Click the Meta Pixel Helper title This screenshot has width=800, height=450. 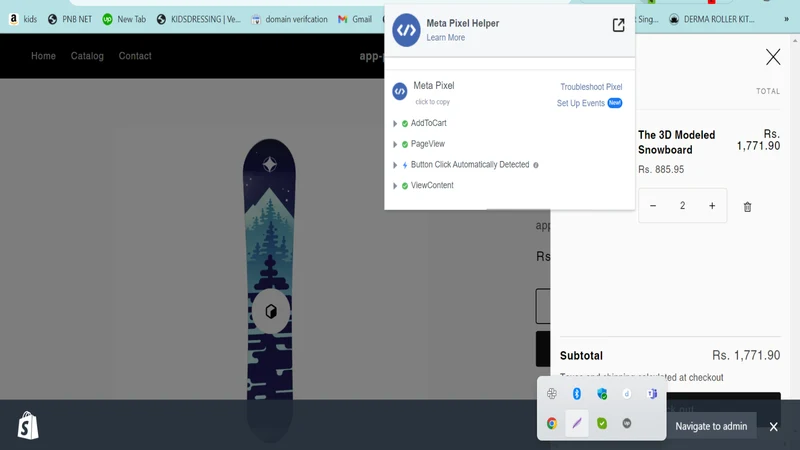coord(463,23)
